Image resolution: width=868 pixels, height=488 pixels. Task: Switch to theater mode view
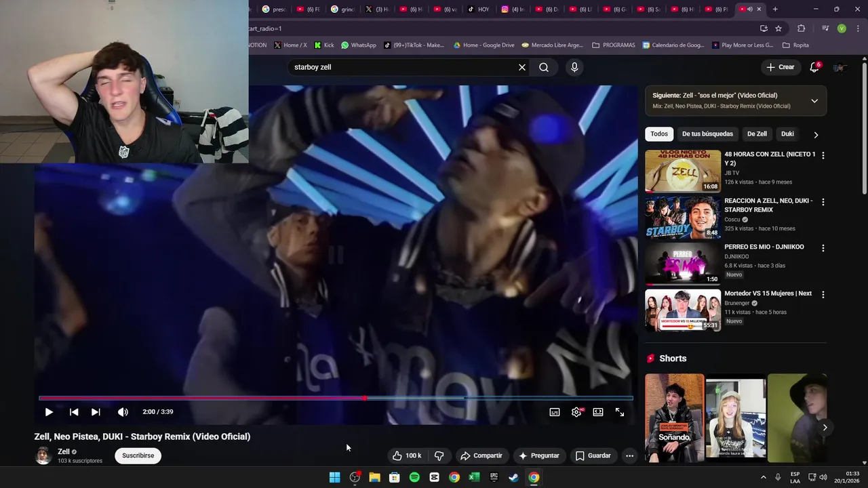click(x=598, y=412)
